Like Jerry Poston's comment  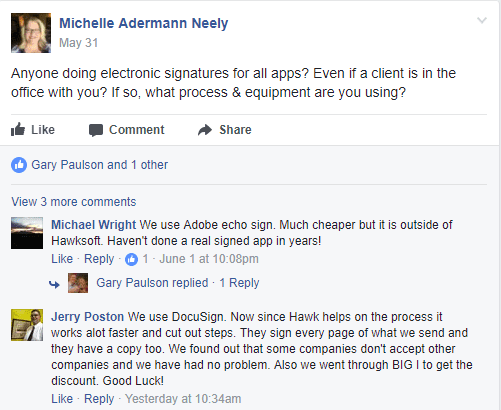coord(62,399)
